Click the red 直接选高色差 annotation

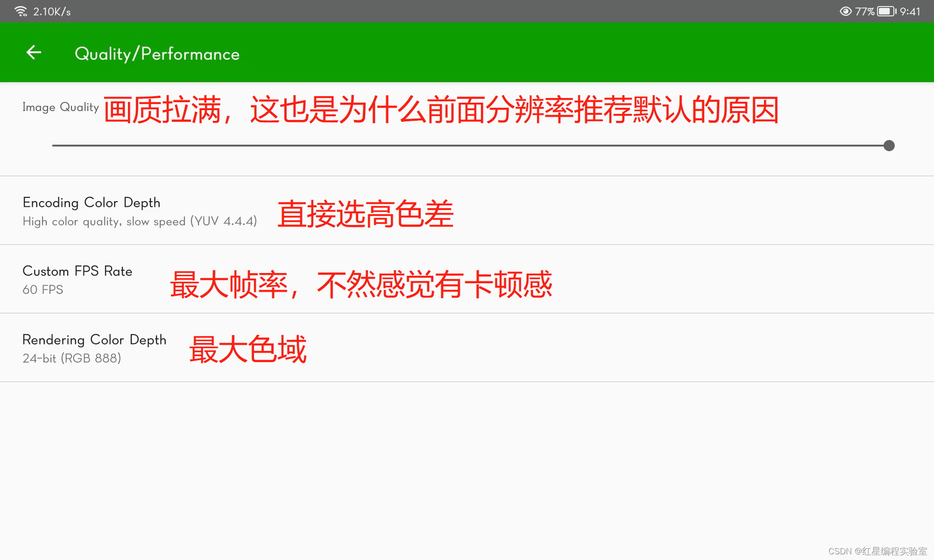(365, 214)
